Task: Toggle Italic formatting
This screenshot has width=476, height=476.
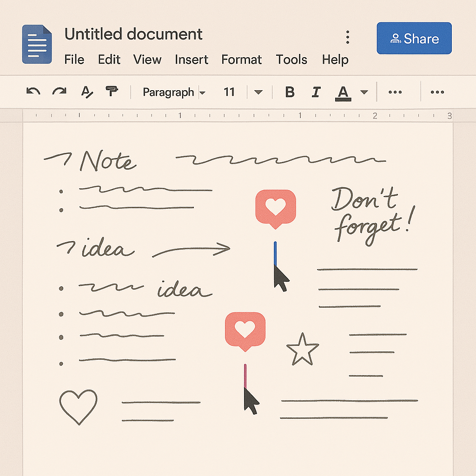Action: (x=316, y=92)
